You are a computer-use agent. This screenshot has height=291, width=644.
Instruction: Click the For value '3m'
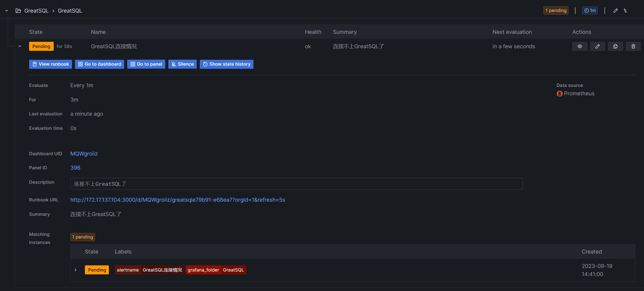74,100
